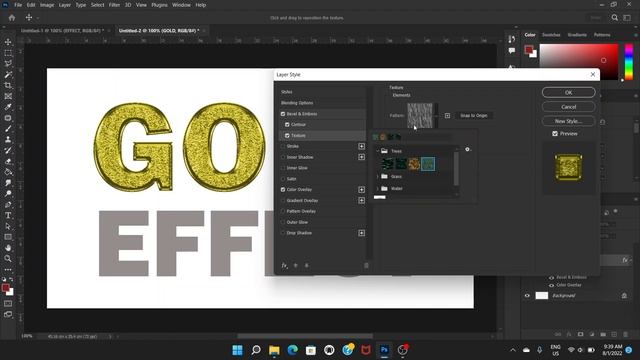Image resolution: width=640 pixels, height=360 pixels.
Task: Select the Zoom tool in the toolbar
Action: [8, 258]
